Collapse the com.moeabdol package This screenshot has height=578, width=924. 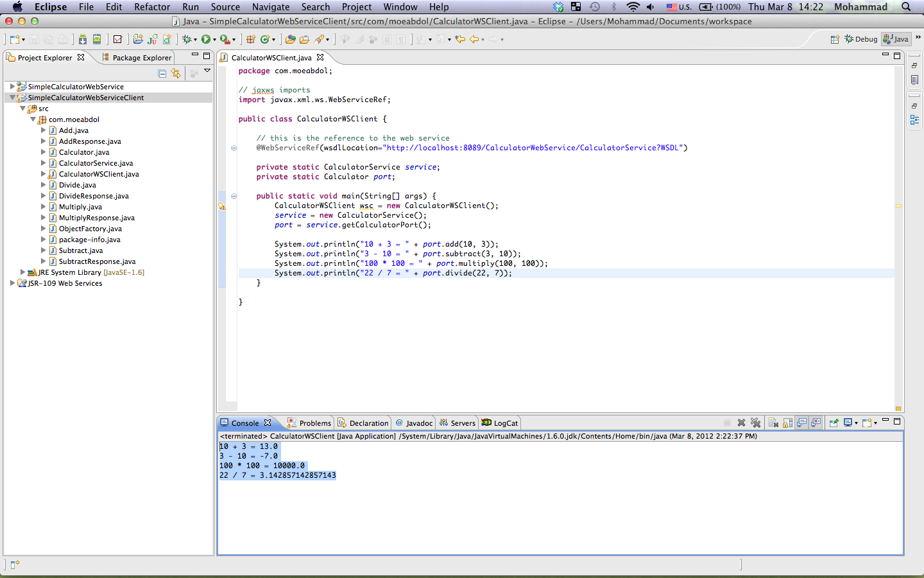tap(34, 119)
